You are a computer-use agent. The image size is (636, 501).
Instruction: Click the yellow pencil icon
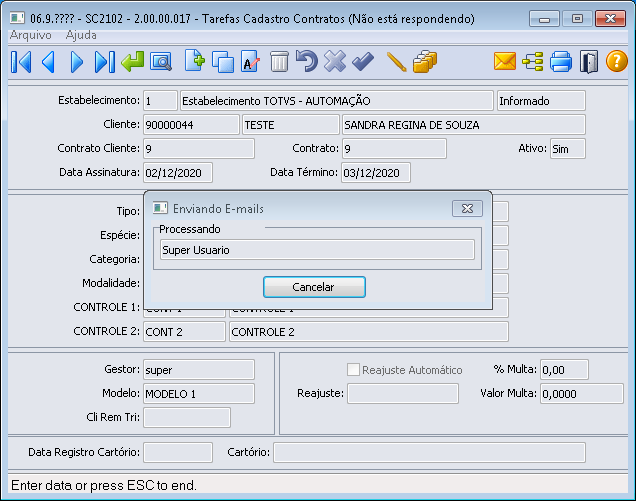[x=396, y=62]
